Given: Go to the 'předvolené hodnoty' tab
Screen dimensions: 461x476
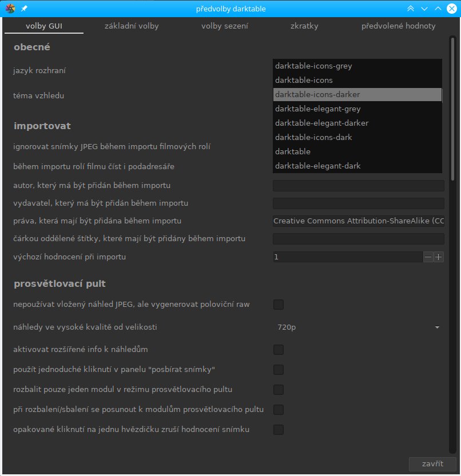Looking at the screenshot, I should (x=398, y=26).
